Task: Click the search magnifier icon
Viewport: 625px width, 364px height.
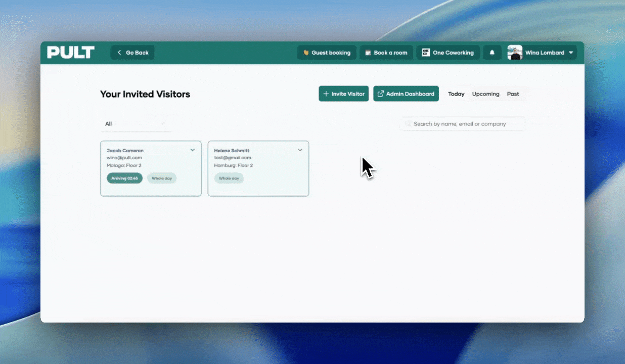Action: (x=408, y=124)
